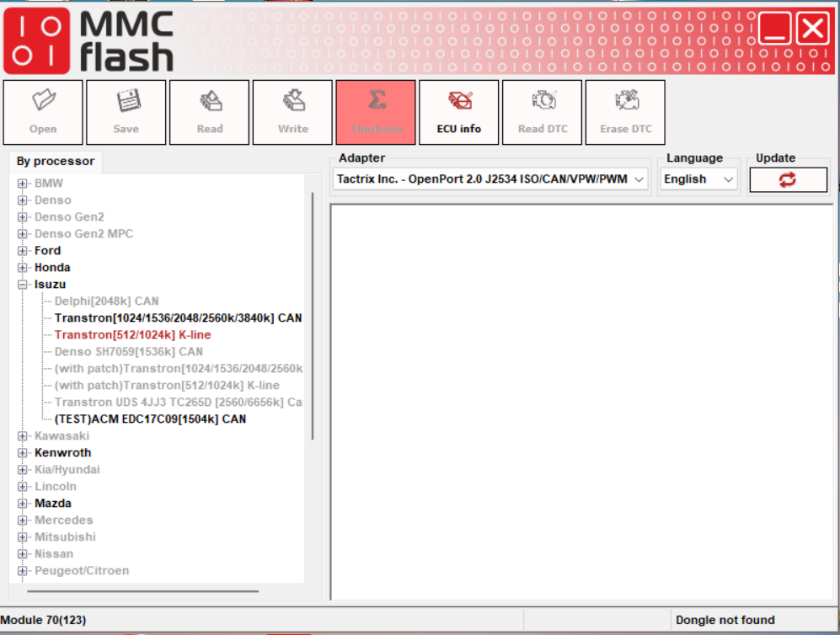Collapse the Isuzu tree node
Screen dimensions: 840x635
22,285
